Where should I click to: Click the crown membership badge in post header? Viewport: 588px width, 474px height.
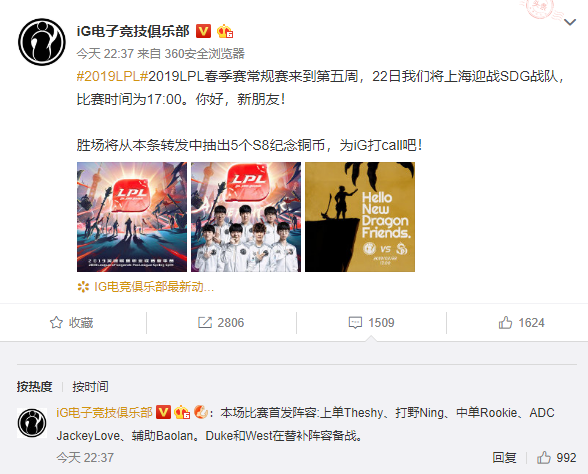(225, 31)
